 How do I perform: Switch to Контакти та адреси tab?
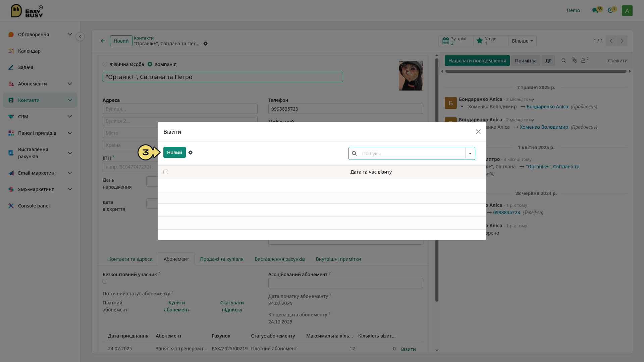tap(130, 259)
